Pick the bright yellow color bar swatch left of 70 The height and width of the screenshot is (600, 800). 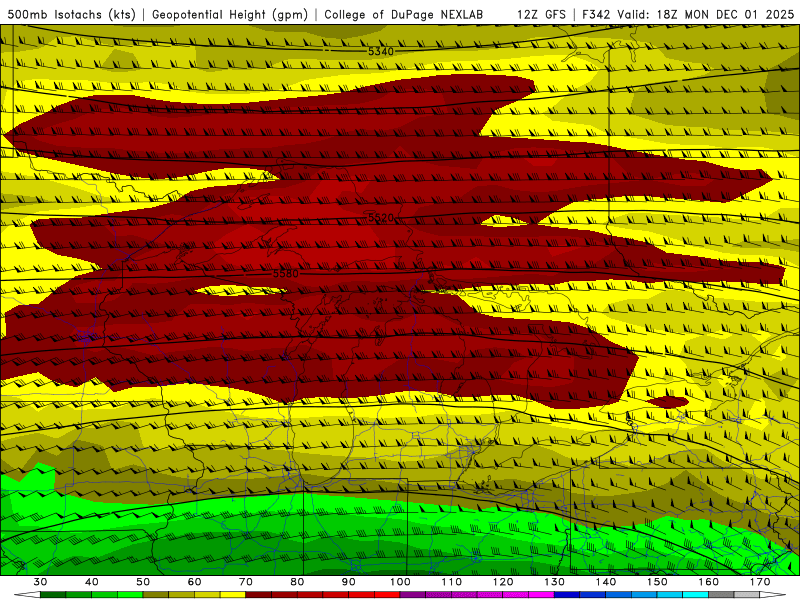pyautogui.click(x=233, y=595)
